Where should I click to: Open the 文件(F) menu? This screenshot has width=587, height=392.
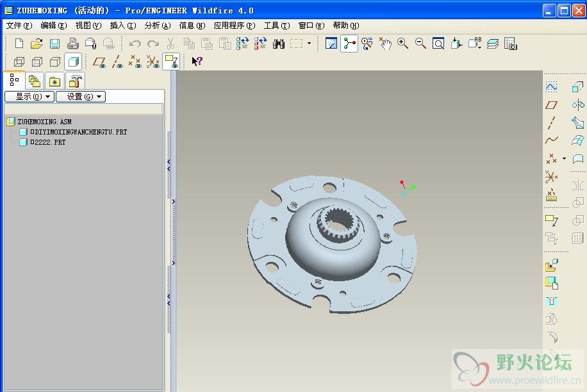coord(19,26)
